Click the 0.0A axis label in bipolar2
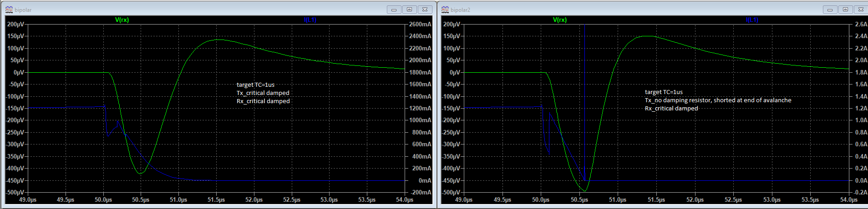 click(x=861, y=180)
